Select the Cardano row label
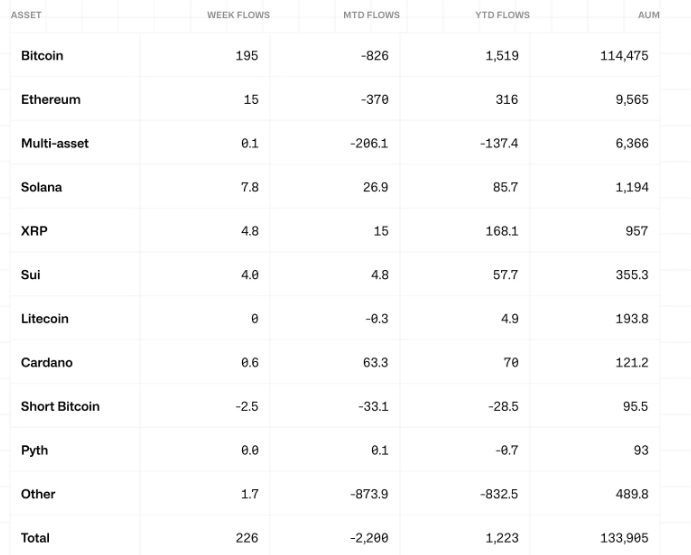The width and height of the screenshot is (691, 555). [x=47, y=363]
